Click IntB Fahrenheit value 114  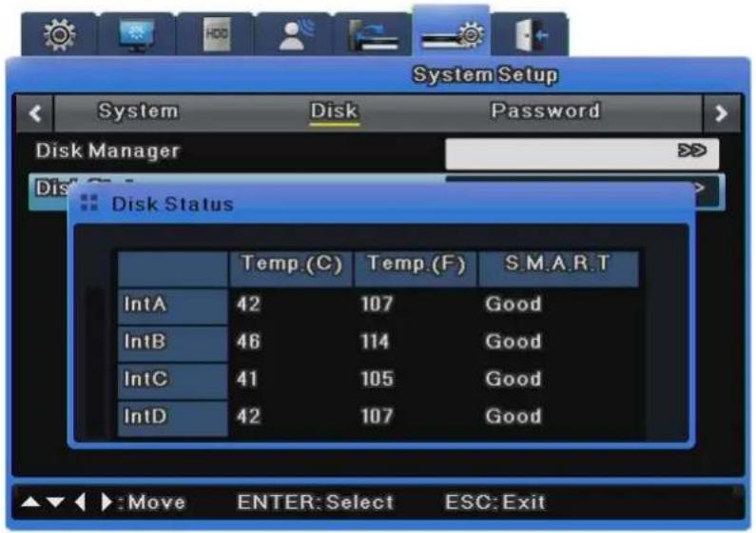pyautogui.click(x=375, y=342)
